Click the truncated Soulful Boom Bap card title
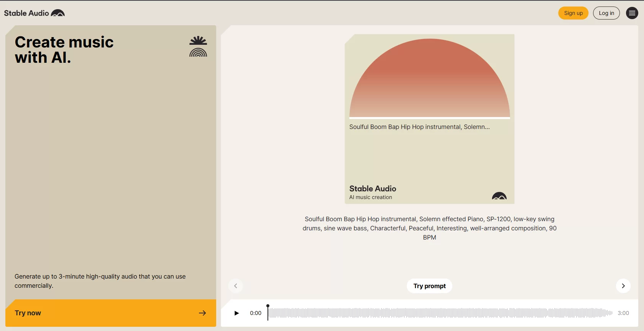 419,127
